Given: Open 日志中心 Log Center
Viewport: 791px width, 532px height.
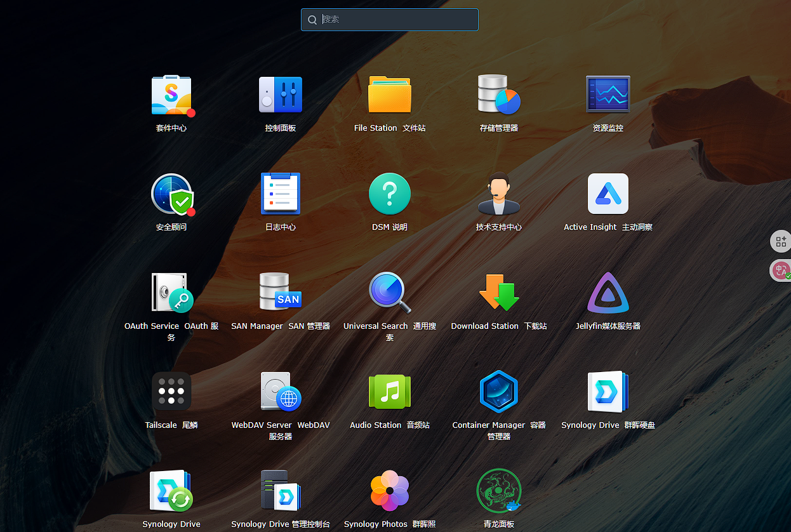Looking at the screenshot, I should click(x=281, y=194).
